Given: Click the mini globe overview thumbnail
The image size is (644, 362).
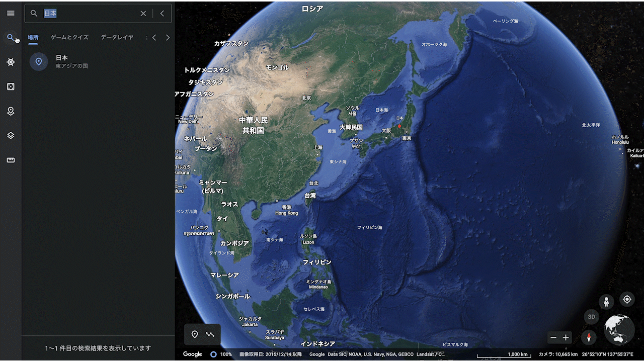Looking at the screenshot, I should point(619,329).
